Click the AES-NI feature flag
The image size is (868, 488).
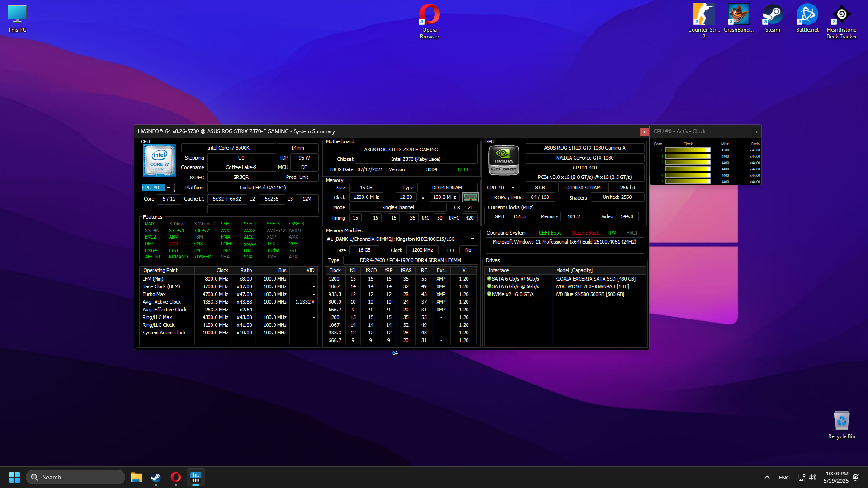tap(152, 257)
